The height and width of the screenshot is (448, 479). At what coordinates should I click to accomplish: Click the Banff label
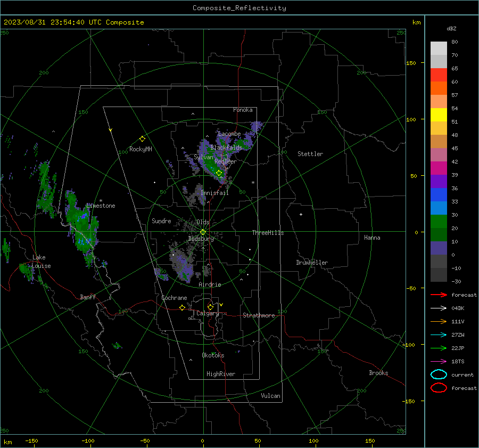tap(88, 297)
